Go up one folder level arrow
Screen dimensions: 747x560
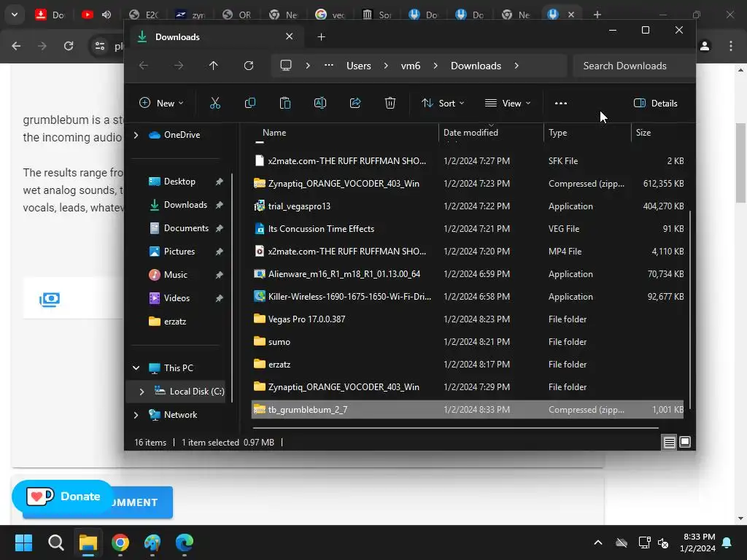tap(214, 66)
